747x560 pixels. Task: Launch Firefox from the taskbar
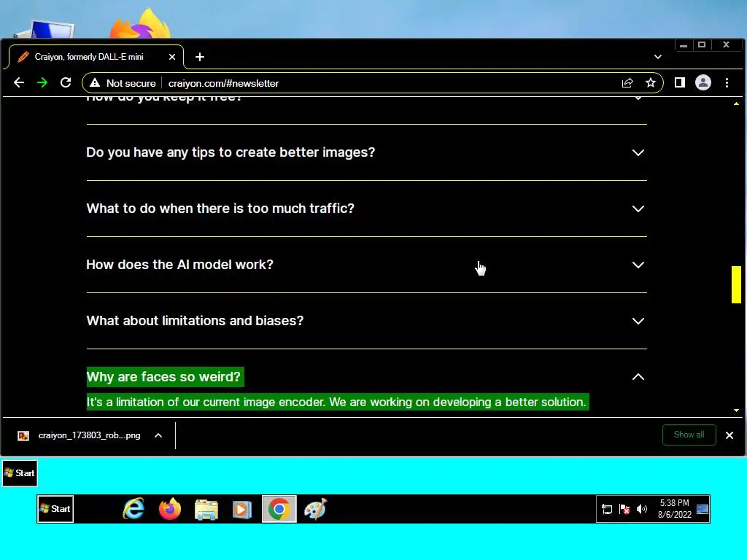pyautogui.click(x=170, y=509)
